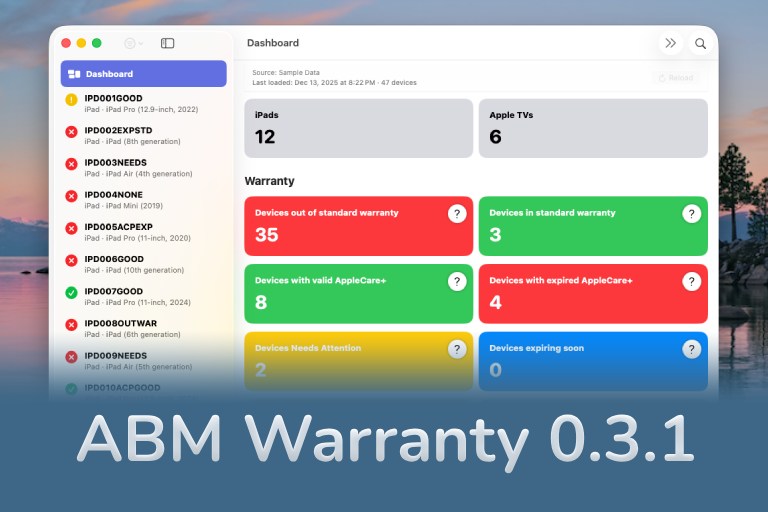The image size is (768, 512).
Task: Click the 'Last loaded' timestamp line
Action: (334, 83)
